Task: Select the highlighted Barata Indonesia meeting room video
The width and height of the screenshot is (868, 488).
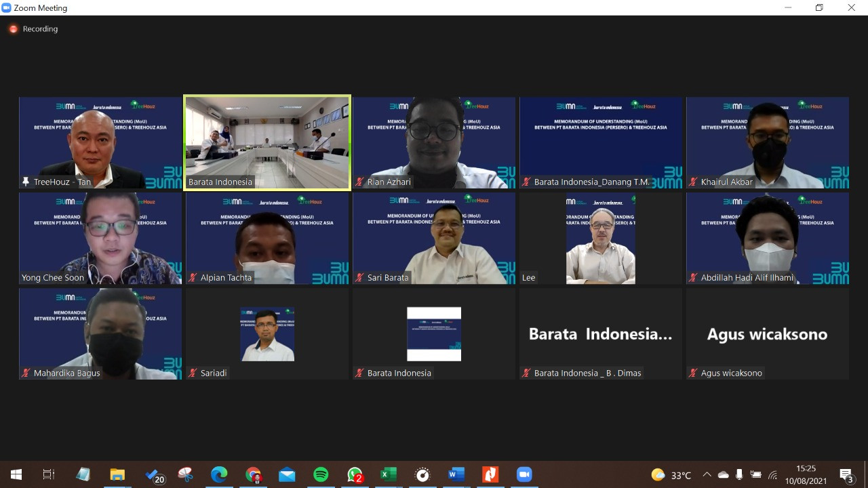Action: click(x=267, y=142)
